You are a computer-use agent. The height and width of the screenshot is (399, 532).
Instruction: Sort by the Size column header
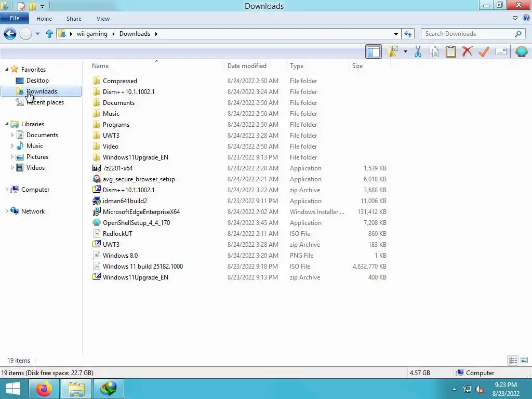(x=369, y=66)
